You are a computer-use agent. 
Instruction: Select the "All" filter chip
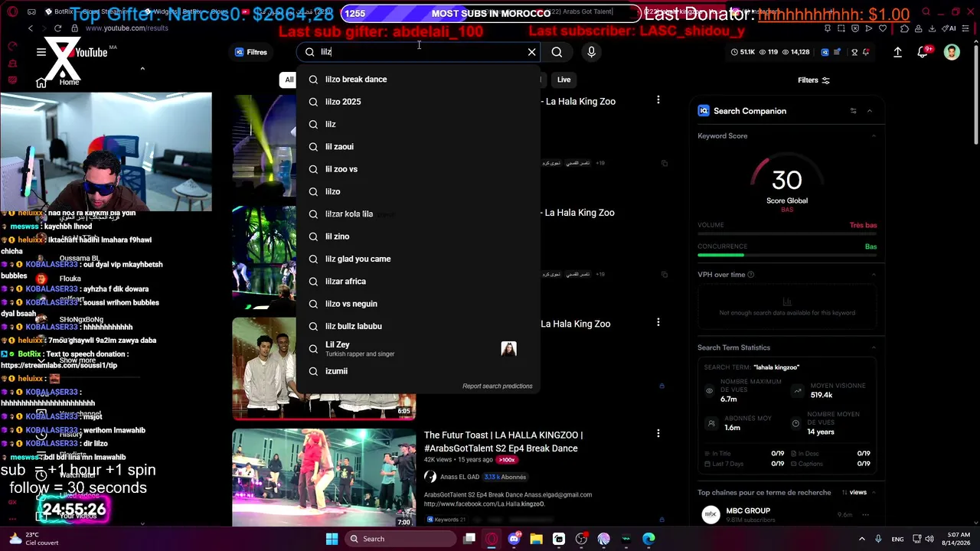(x=289, y=80)
